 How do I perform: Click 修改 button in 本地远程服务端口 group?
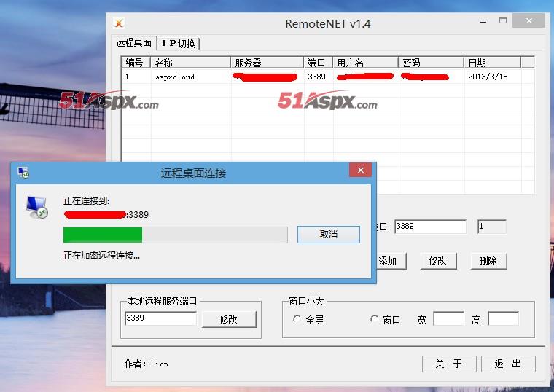[x=229, y=319]
